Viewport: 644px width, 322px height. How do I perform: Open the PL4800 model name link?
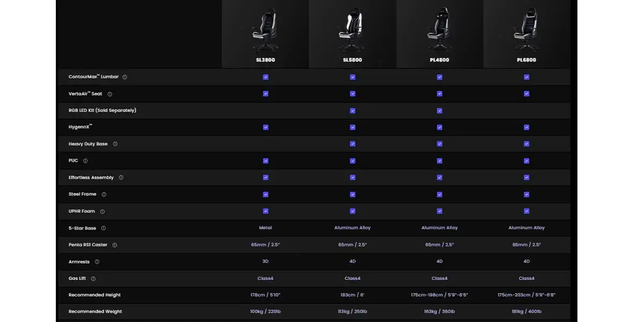(440, 60)
